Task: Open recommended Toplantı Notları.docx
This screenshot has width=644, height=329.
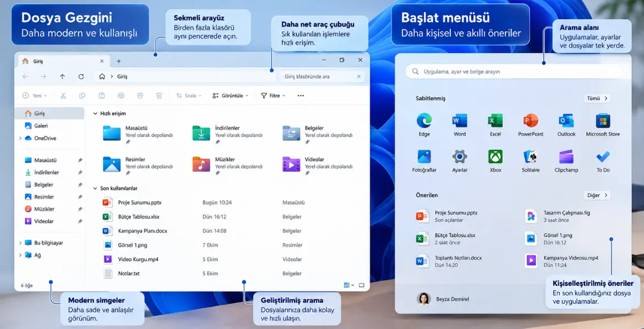Action: (449, 261)
